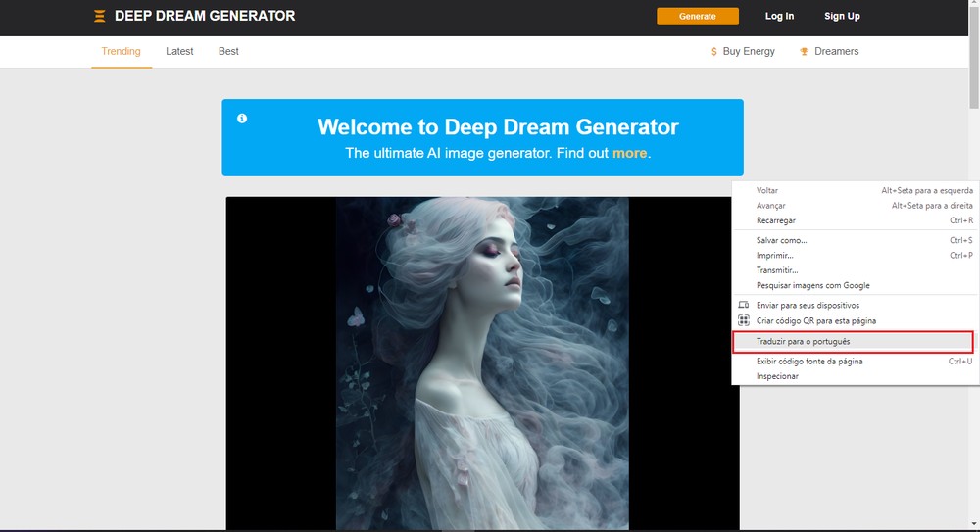Select Transmitir... in context menu
This screenshot has width=980, height=532.
click(856, 270)
